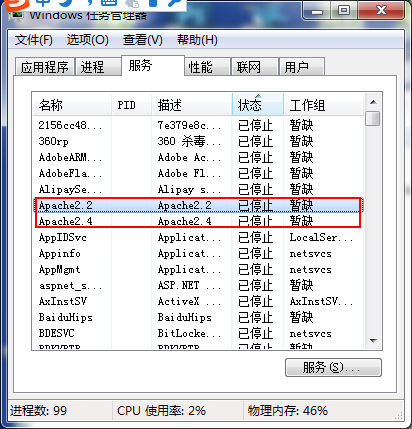
Task: Click the 服务(S)... button
Action: (333, 367)
